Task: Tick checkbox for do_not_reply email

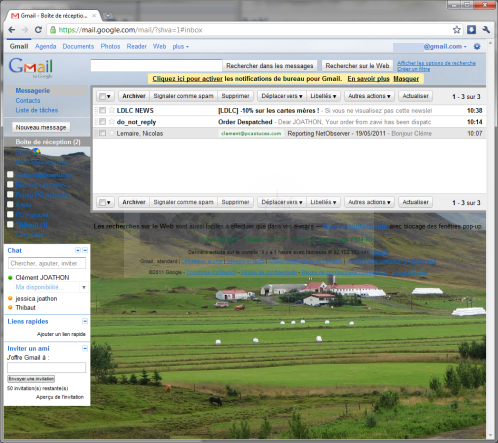Action: (x=103, y=122)
